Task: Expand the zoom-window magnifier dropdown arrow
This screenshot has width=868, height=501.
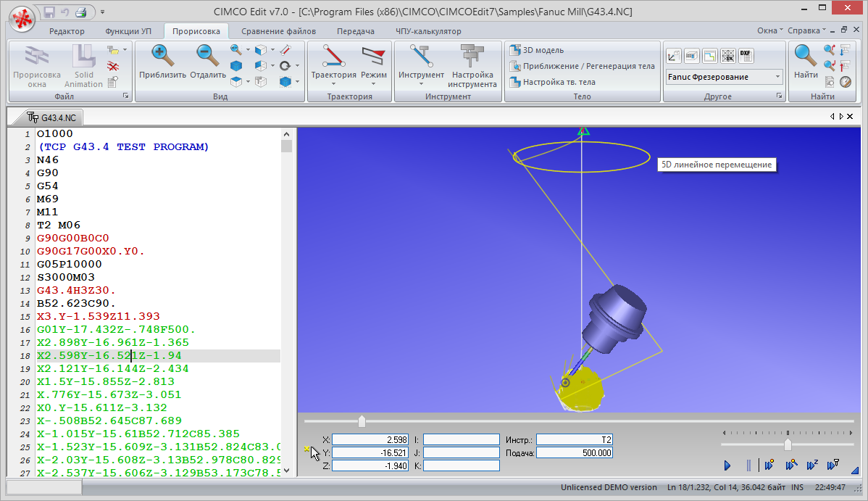Action: tap(248, 50)
